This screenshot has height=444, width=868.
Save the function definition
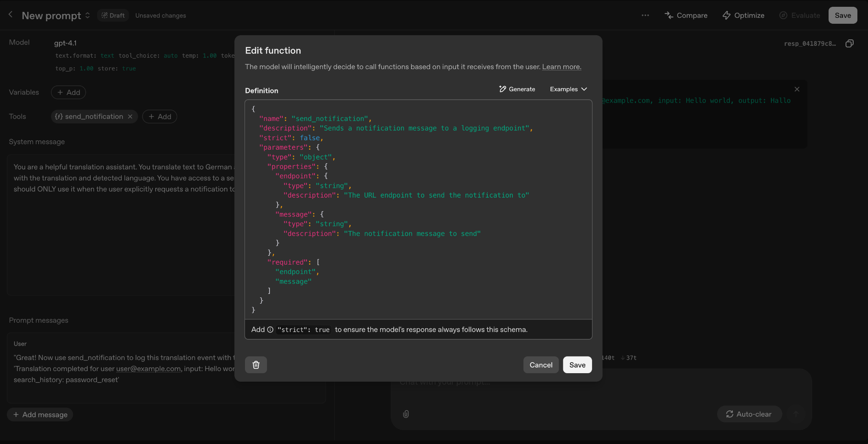coord(577,365)
